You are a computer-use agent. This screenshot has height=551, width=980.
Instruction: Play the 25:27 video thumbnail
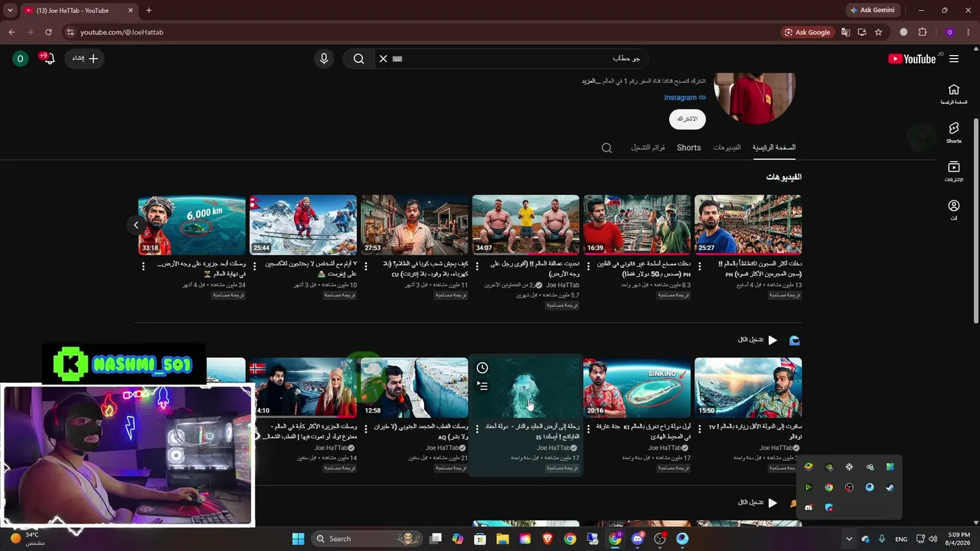point(748,225)
